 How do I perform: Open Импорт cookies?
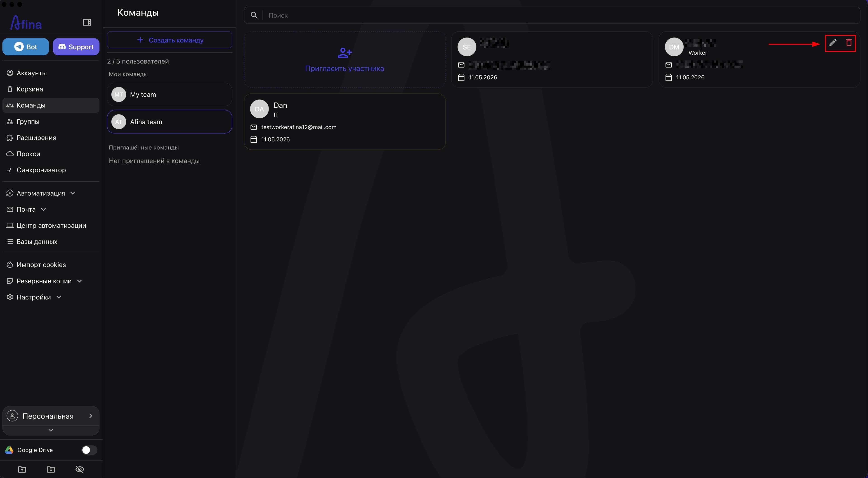click(51, 265)
